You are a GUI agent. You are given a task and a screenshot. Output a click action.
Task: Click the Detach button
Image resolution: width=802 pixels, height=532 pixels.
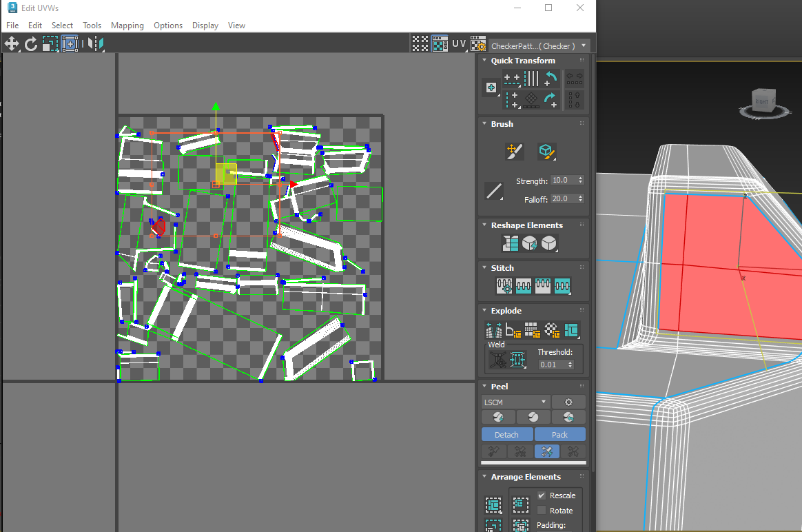(x=506, y=435)
